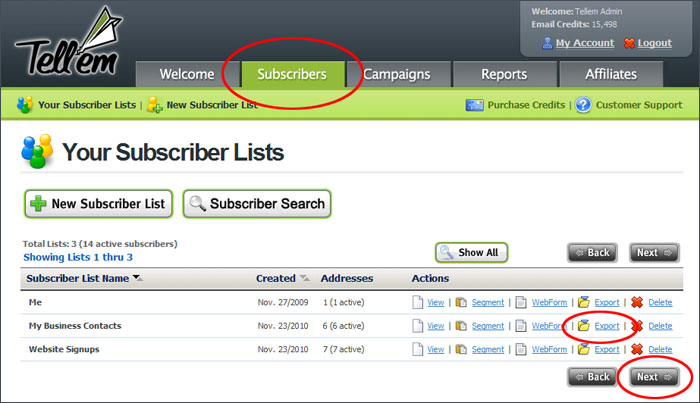Open the Welcome tab

[x=187, y=74]
